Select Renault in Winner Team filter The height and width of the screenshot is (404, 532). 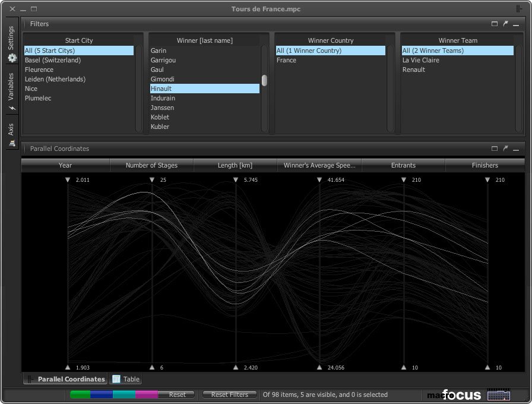pyautogui.click(x=414, y=70)
